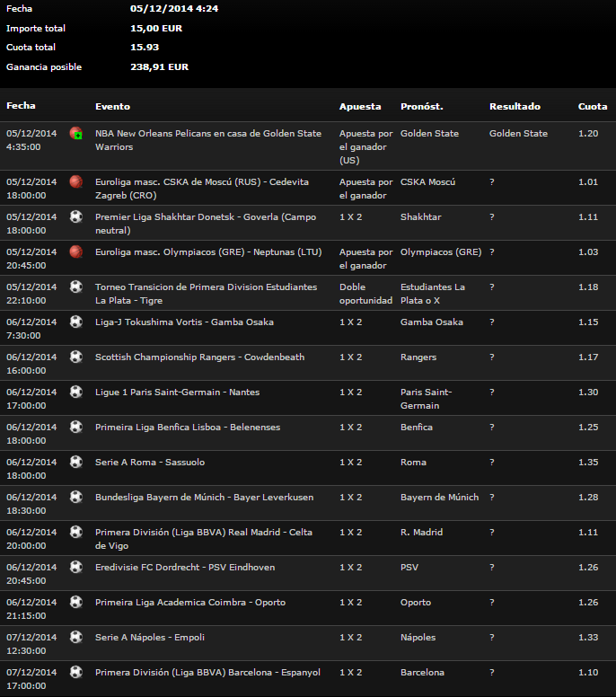616x697 pixels.
Task: Click the Real Madrid - Celta de Vigo event
Action: click(204, 539)
